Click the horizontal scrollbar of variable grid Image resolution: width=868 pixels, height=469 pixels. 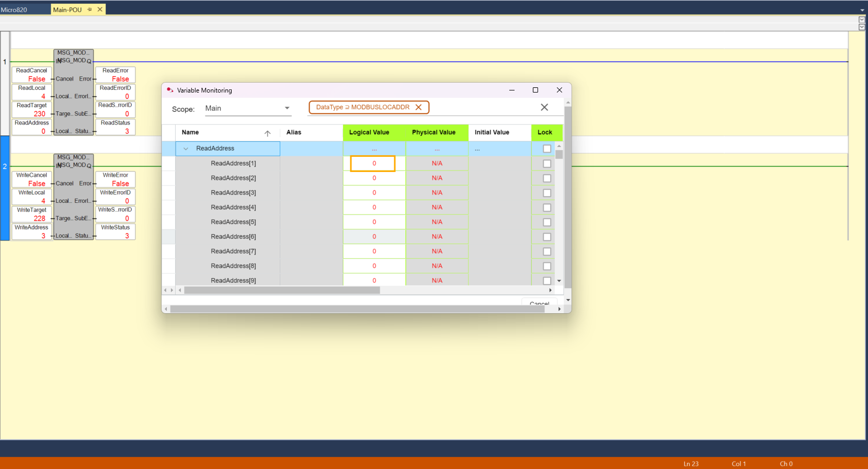click(x=282, y=290)
